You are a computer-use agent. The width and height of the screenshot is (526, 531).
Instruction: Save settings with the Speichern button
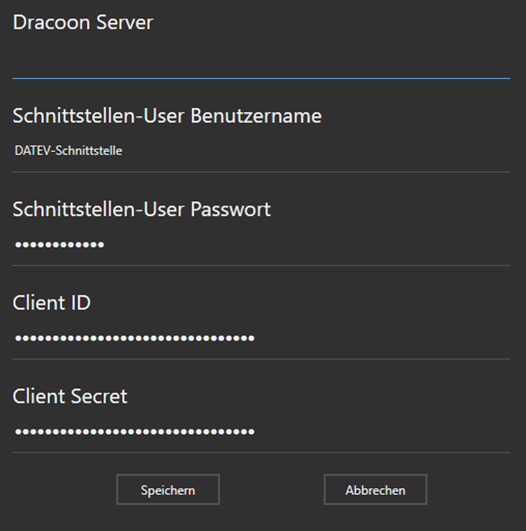(168, 490)
